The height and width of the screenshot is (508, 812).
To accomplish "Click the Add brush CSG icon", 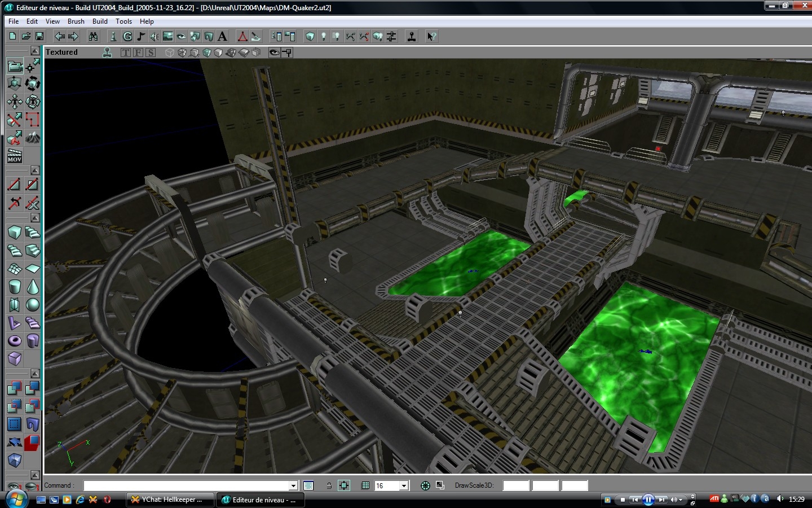I will pyautogui.click(x=15, y=388).
